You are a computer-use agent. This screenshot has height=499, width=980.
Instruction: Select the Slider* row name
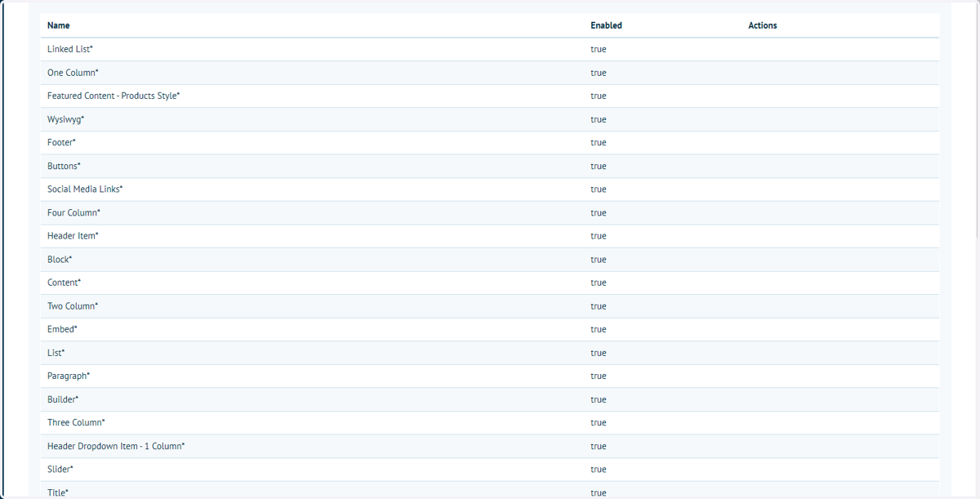pos(60,469)
